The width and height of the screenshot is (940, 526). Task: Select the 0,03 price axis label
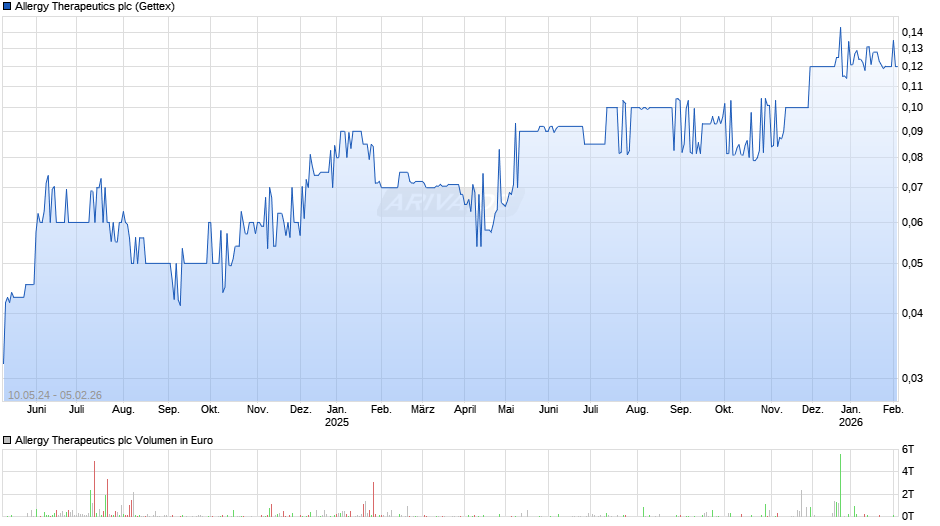point(912,378)
